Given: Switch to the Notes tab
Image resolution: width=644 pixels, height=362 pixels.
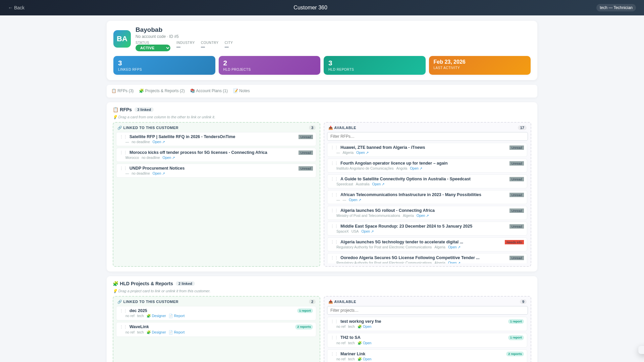Looking at the screenshot, I should coord(241,91).
